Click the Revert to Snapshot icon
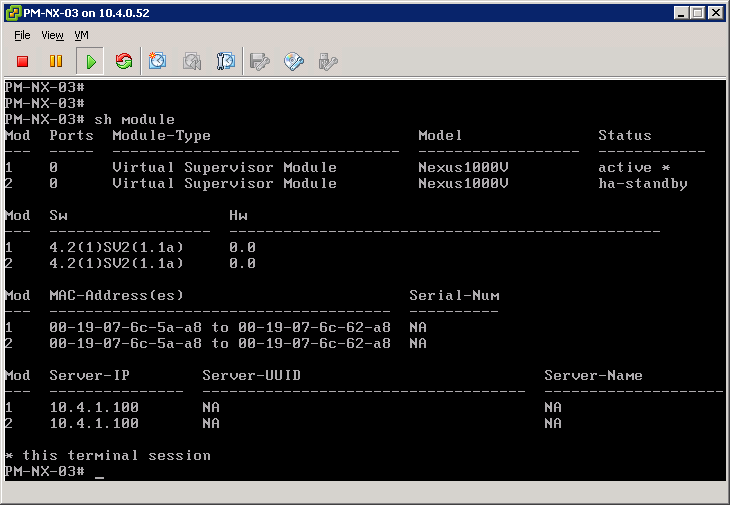The image size is (730, 505). [x=191, y=61]
